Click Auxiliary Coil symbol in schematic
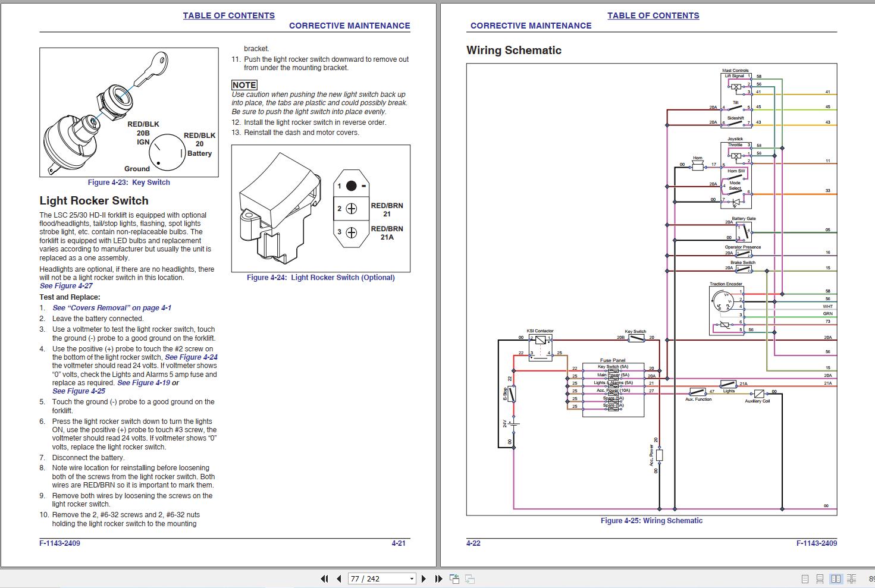Viewport: 875px width, 588px height. 758,394
